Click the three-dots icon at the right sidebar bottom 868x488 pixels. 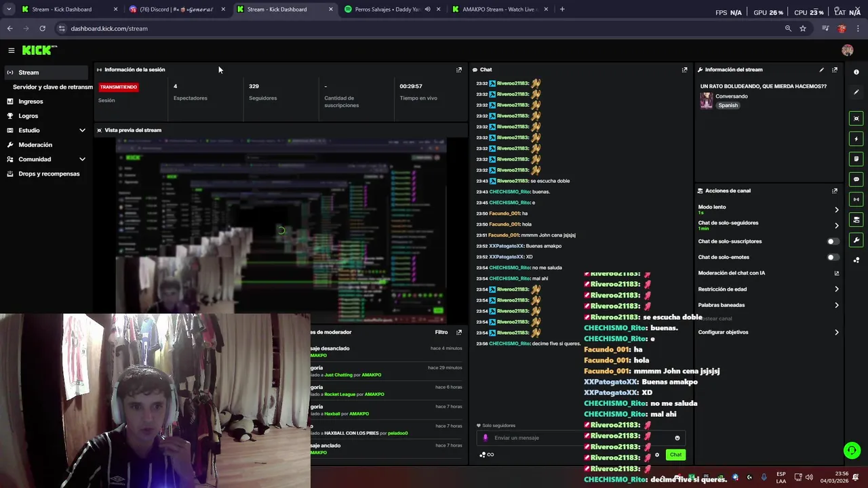click(x=856, y=260)
